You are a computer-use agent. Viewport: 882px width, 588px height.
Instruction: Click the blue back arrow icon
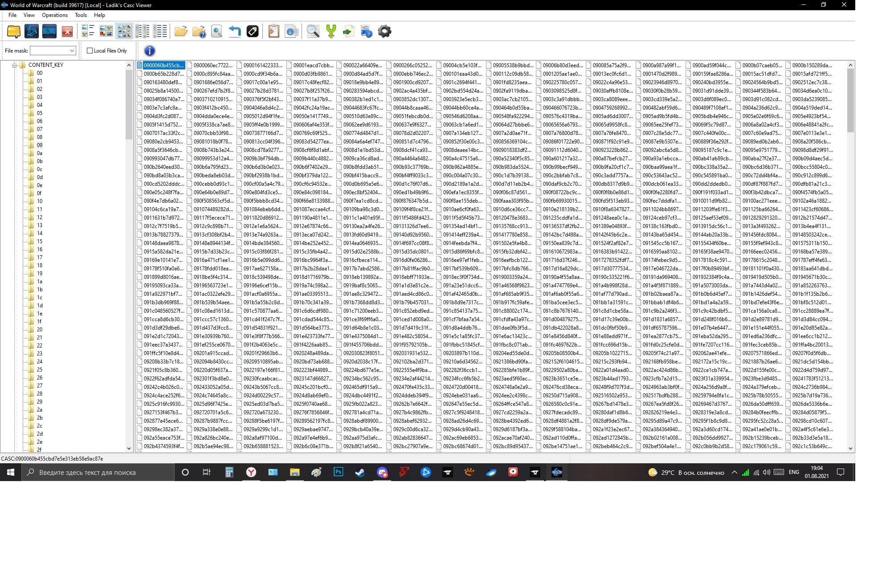click(x=234, y=31)
